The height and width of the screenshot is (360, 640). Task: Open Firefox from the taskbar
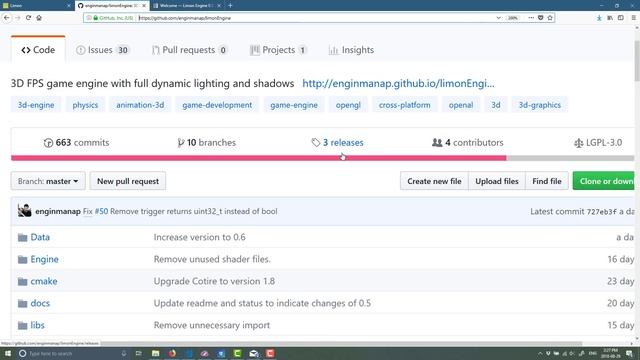tap(172, 353)
